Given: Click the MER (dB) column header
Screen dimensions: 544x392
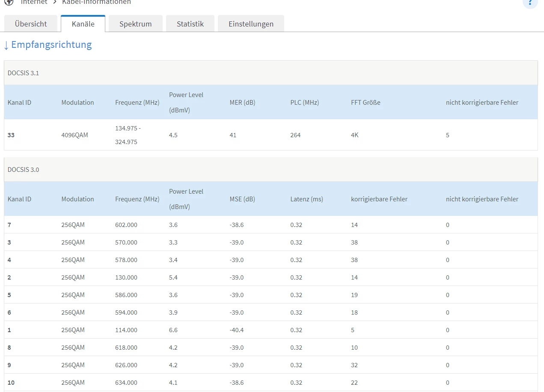Looking at the screenshot, I should (242, 103).
